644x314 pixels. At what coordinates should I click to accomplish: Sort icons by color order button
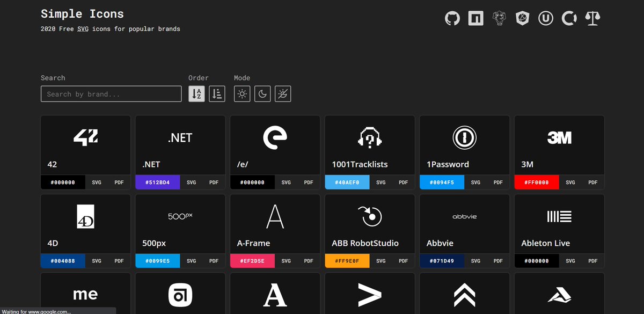pos(217,93)
